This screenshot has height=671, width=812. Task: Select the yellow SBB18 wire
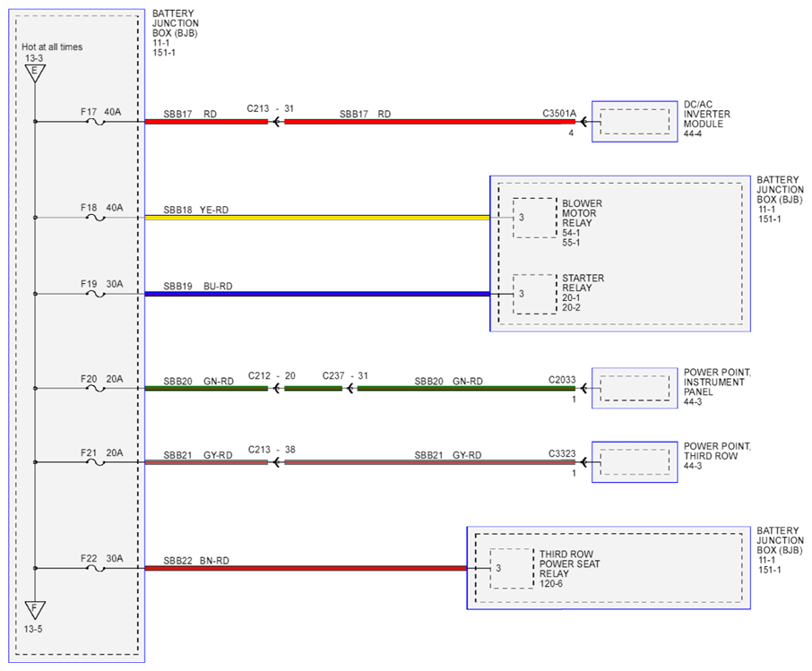click(x=317, y=218)
